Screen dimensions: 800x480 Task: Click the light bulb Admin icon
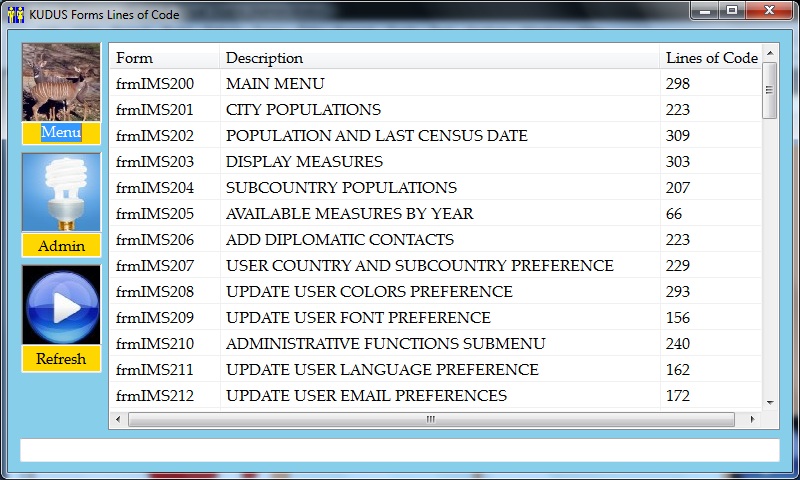click(x=61, y=193)
